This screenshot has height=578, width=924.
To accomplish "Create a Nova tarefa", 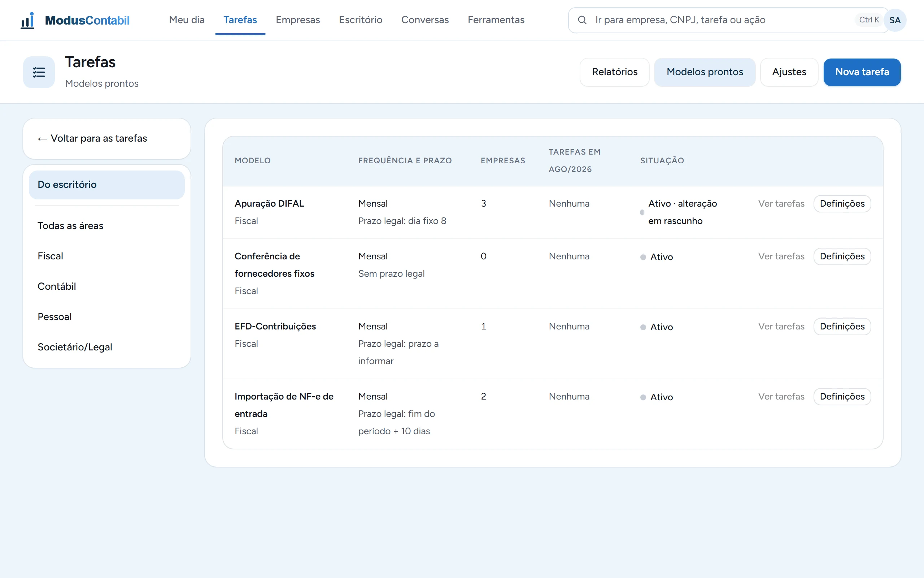I will [862, 72].
